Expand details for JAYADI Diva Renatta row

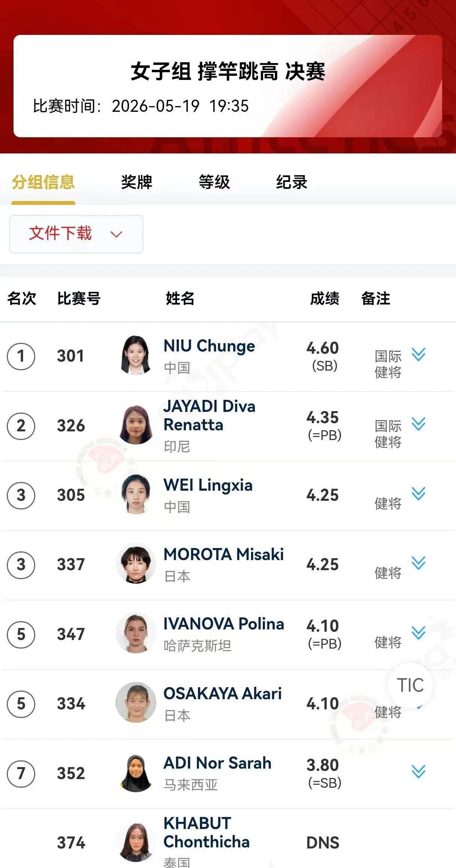[x=418, y=424]
